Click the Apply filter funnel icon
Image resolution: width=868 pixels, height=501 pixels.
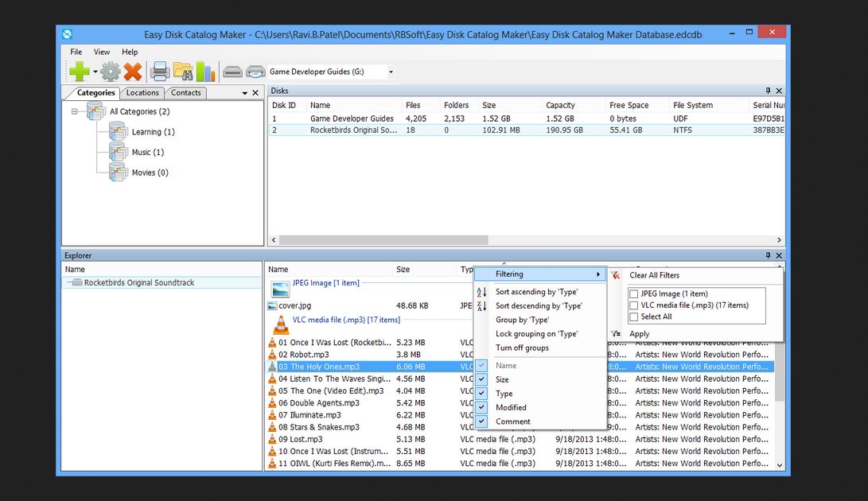point(616,334)
